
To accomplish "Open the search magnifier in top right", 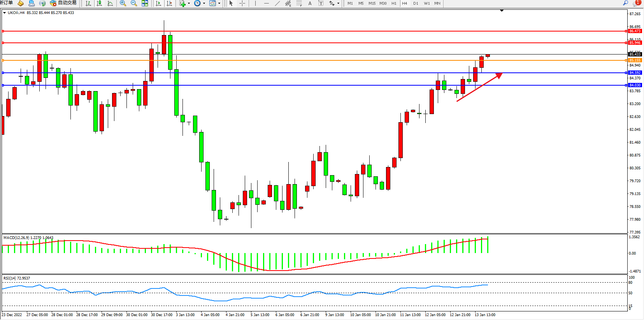I will coord(625,3).
